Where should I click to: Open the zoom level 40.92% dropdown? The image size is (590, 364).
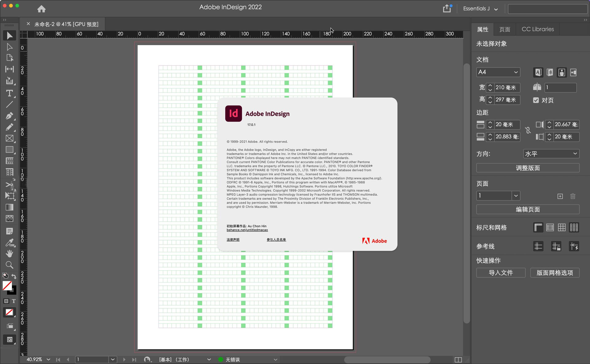pos(49,359)
